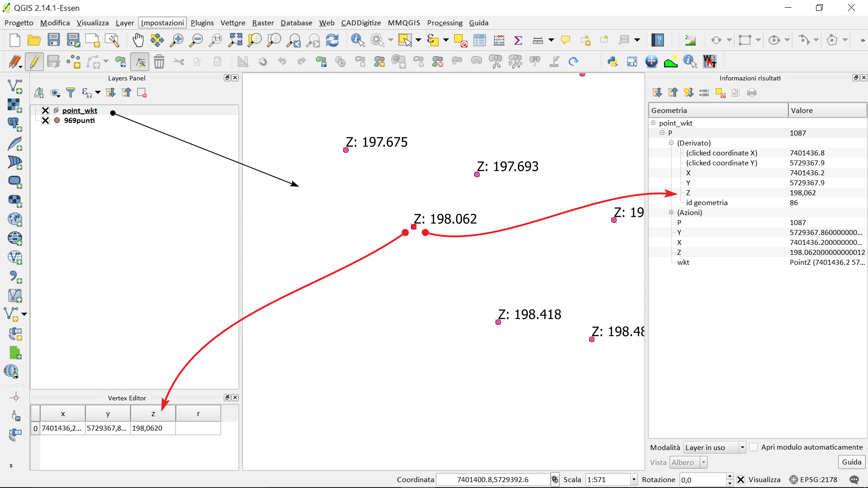Click the Zoom Full extent icon

pos(235,40)
